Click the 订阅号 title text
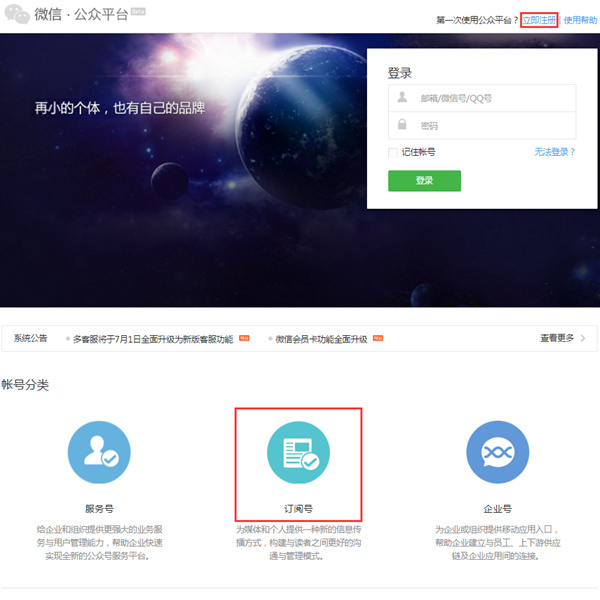This screenshot has width=600, height=600. pos(298,509)
